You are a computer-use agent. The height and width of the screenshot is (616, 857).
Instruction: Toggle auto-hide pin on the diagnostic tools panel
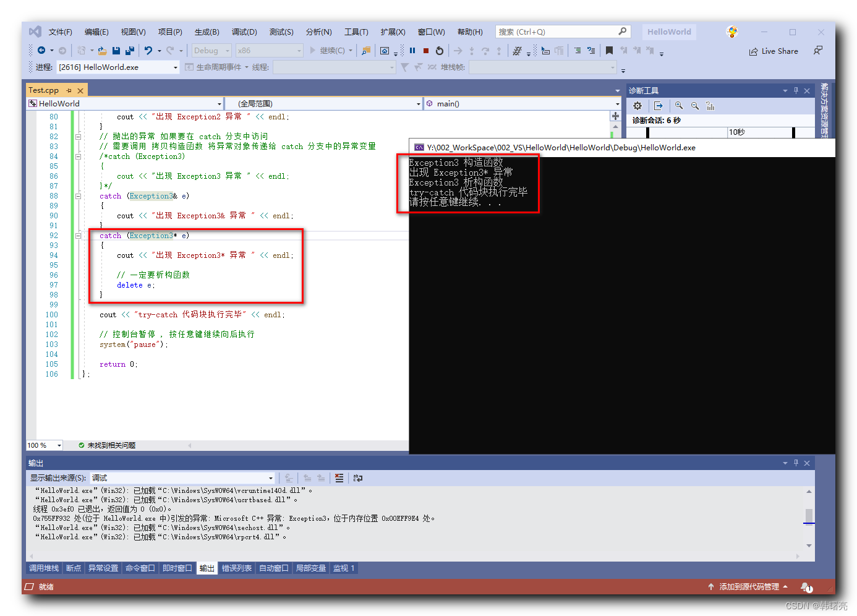coord(796,90)
